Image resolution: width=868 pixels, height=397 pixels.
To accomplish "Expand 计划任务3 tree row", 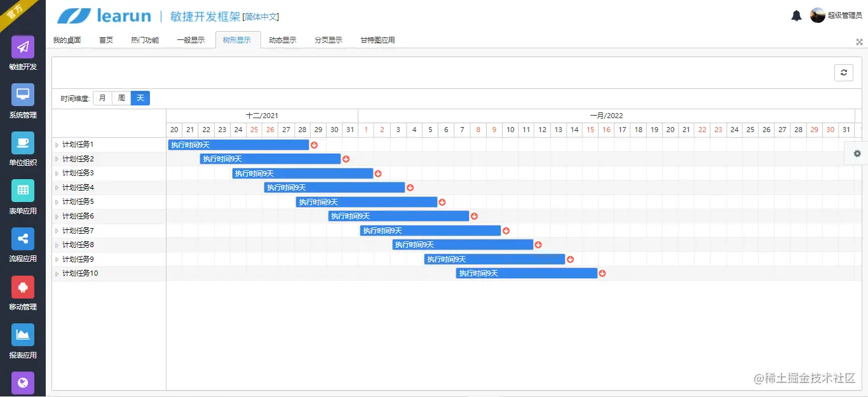I will pyautogui.click(x=57, y=173).
